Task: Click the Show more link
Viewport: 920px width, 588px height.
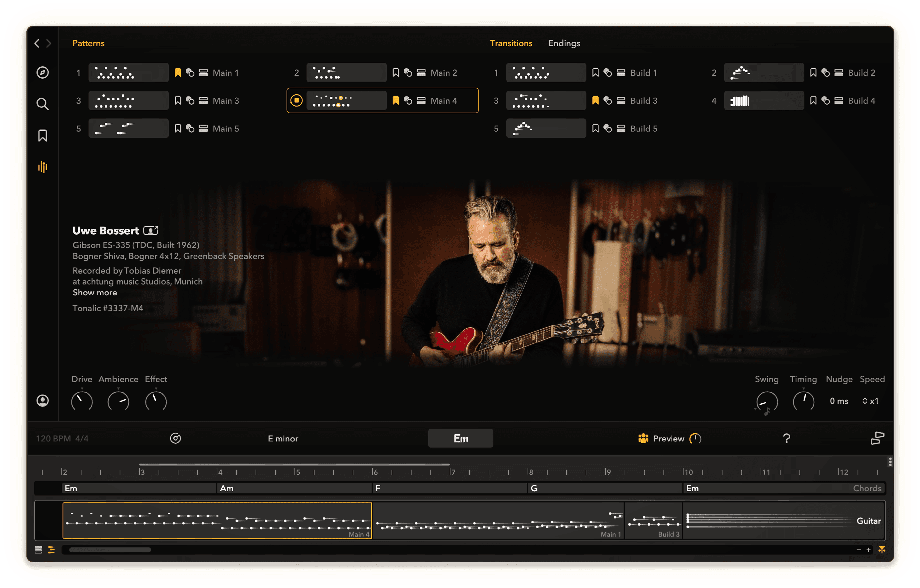Action: [x=95, y=293]
